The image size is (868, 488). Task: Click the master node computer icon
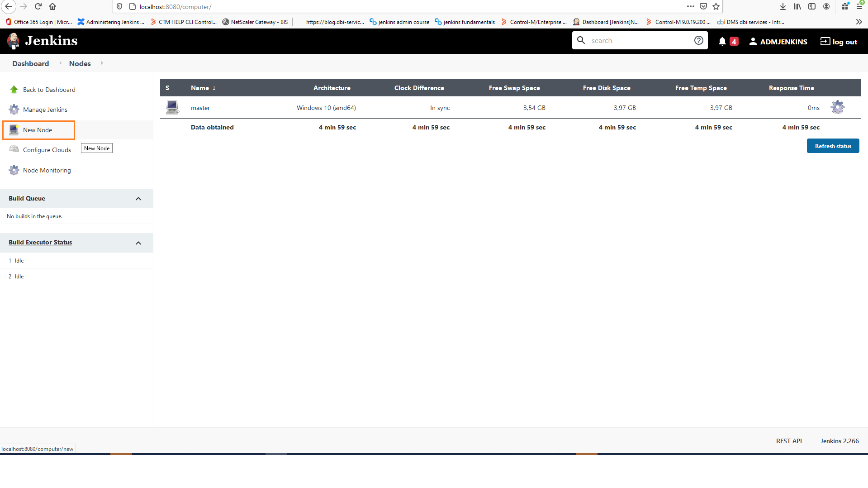click(x=172, y=107)
